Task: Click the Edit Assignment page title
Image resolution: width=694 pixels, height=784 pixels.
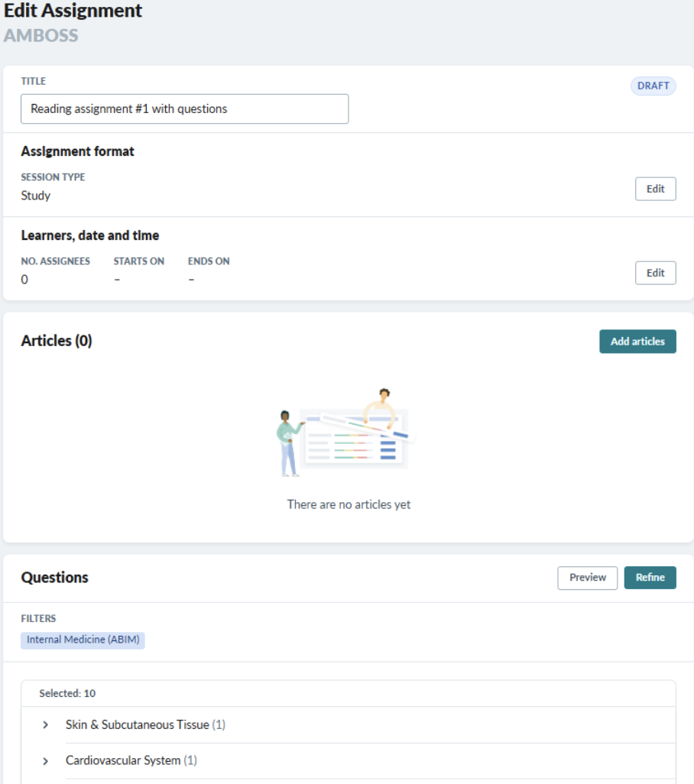Action: [x=73, y=11]
